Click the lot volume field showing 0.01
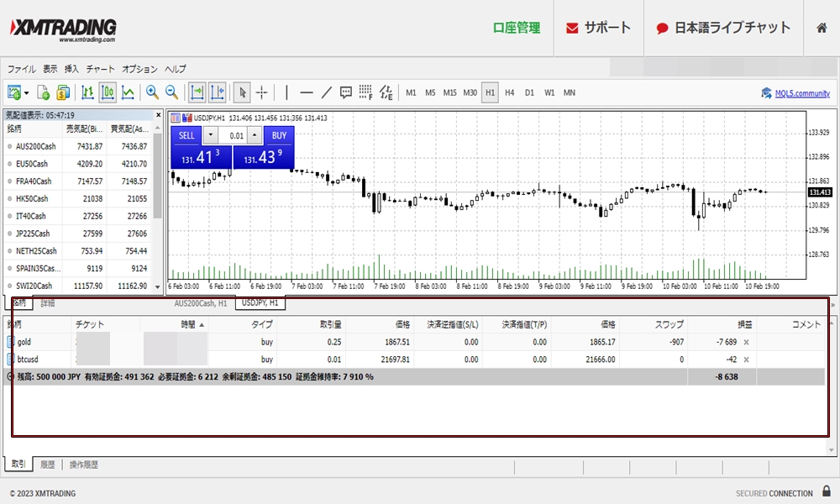 tap(235, 135)
